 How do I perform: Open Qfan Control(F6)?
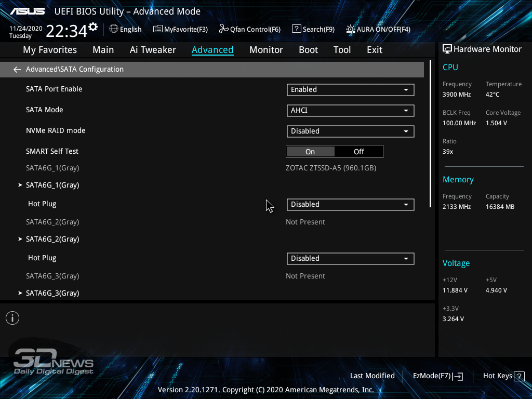250,29
